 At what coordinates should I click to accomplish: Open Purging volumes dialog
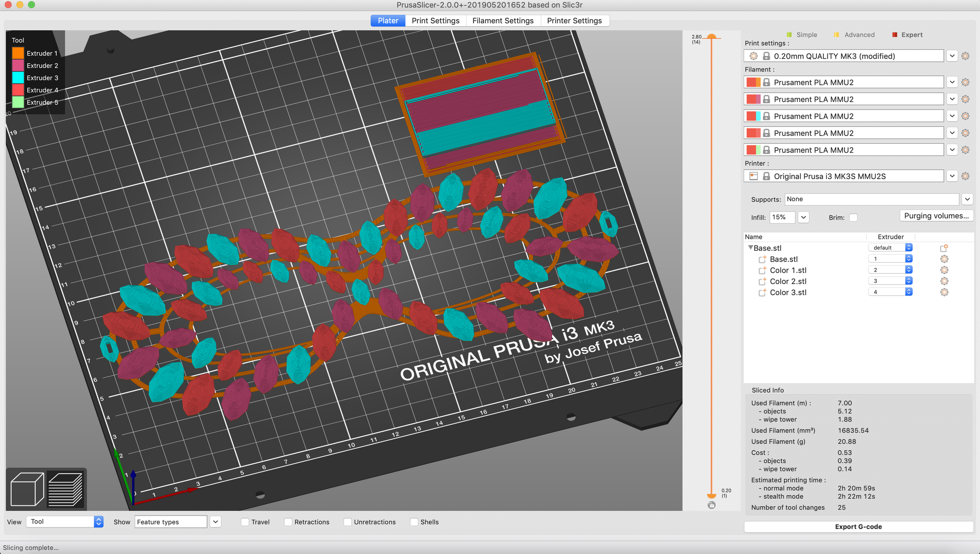[936, 216]
